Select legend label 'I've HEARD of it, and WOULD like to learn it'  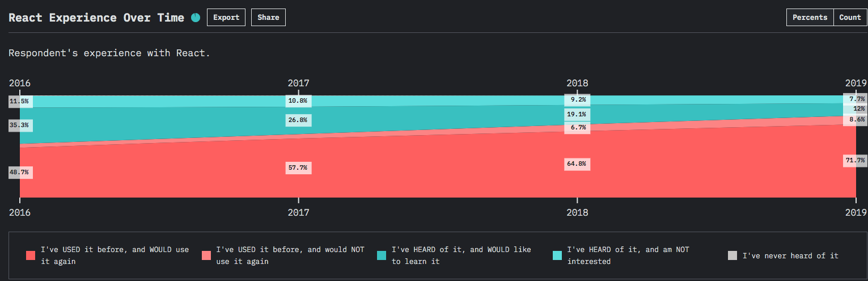pyautogui.click(x=461, y=255)
